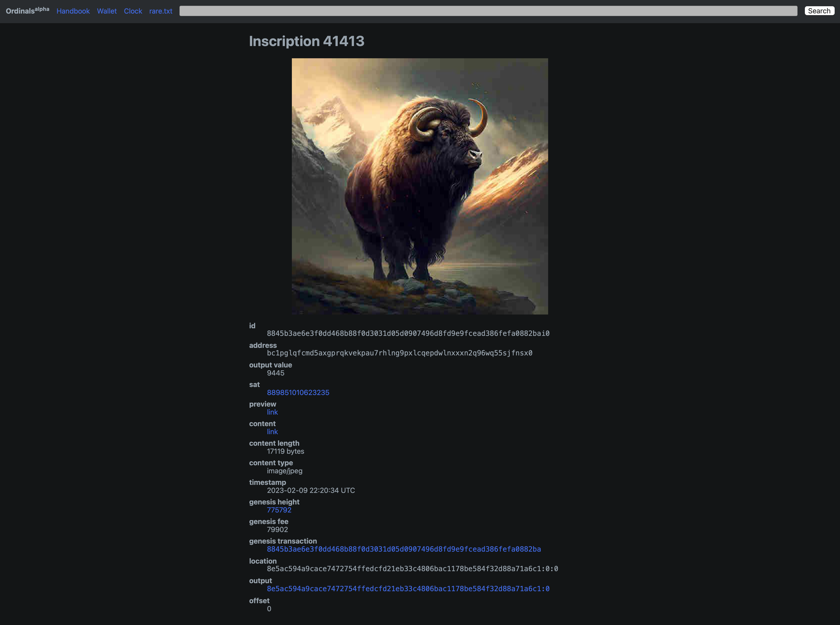Viewport: 840px width, 625px height.
Task: Focus the search input field
Action: (x=488, y=11)
